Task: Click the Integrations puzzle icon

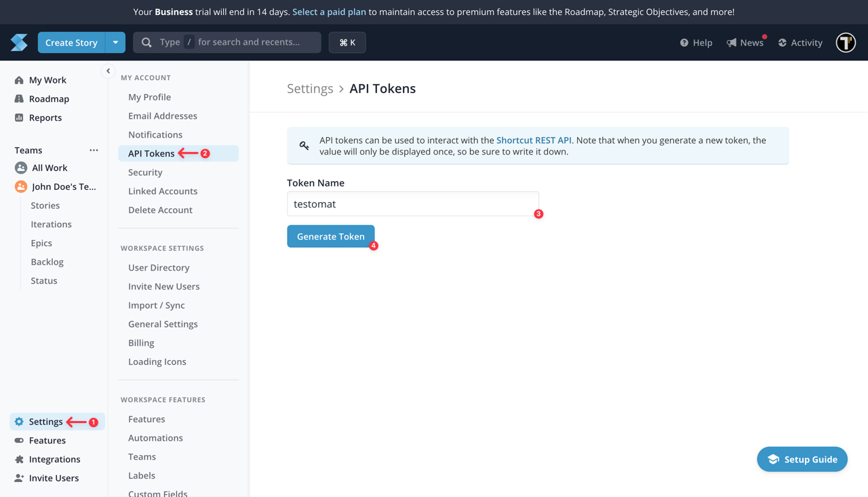Action: (x=18, y=459)
